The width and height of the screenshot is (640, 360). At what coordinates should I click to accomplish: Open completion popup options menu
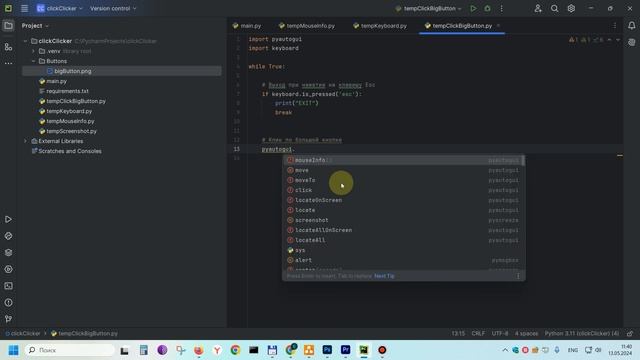[x=518, y=276]
